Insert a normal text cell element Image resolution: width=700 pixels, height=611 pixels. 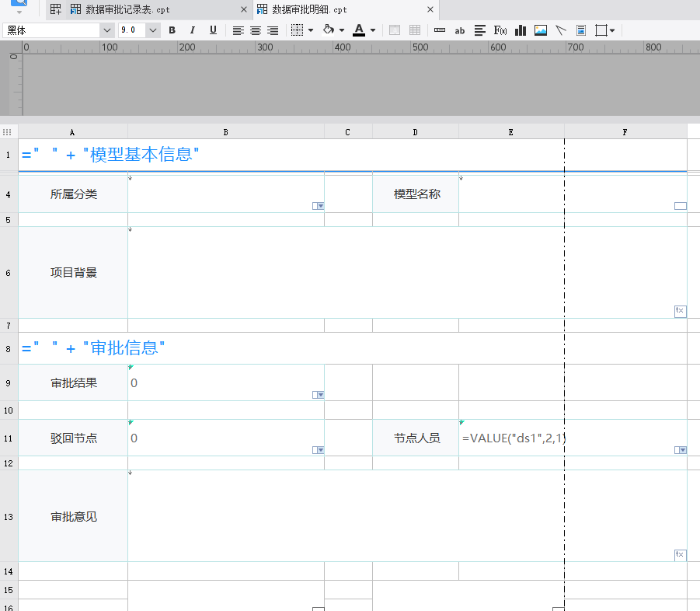tap(440, 30)
